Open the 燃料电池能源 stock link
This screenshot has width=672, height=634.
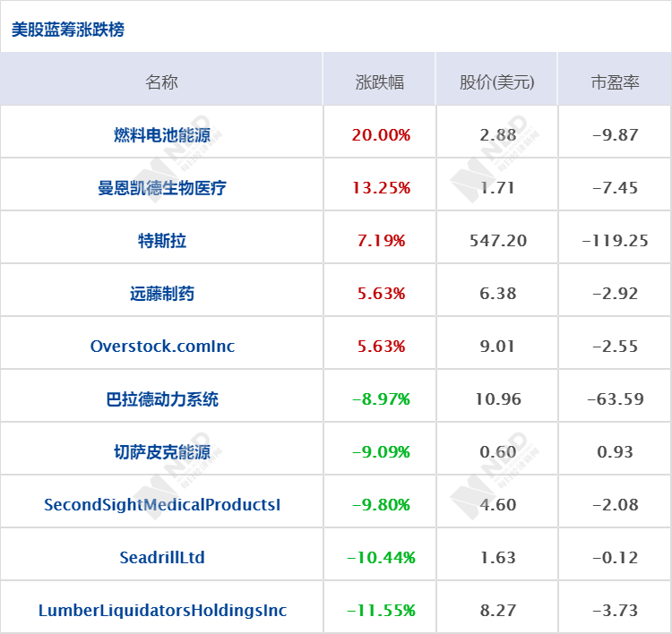(x=162, y=135)
